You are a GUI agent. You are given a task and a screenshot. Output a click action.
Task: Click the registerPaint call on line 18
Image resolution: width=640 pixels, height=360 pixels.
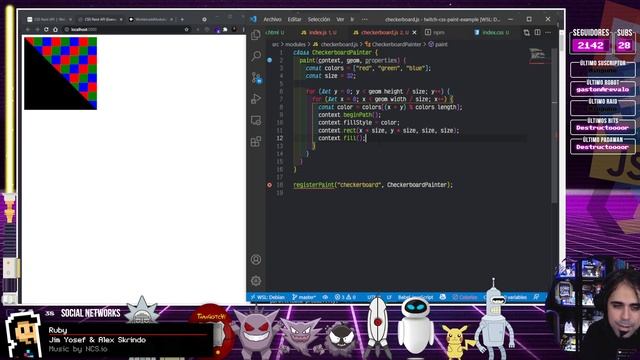click(x=313, y=185)
